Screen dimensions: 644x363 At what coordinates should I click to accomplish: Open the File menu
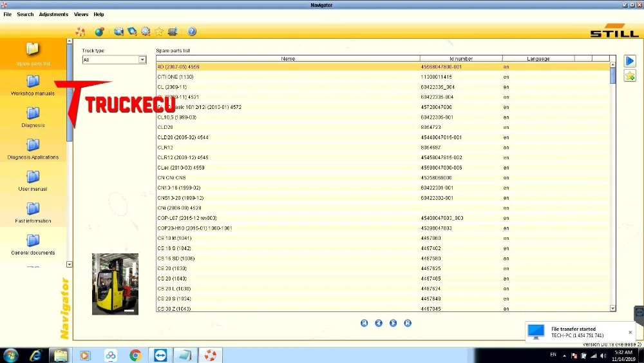click(x=7, y=14)
